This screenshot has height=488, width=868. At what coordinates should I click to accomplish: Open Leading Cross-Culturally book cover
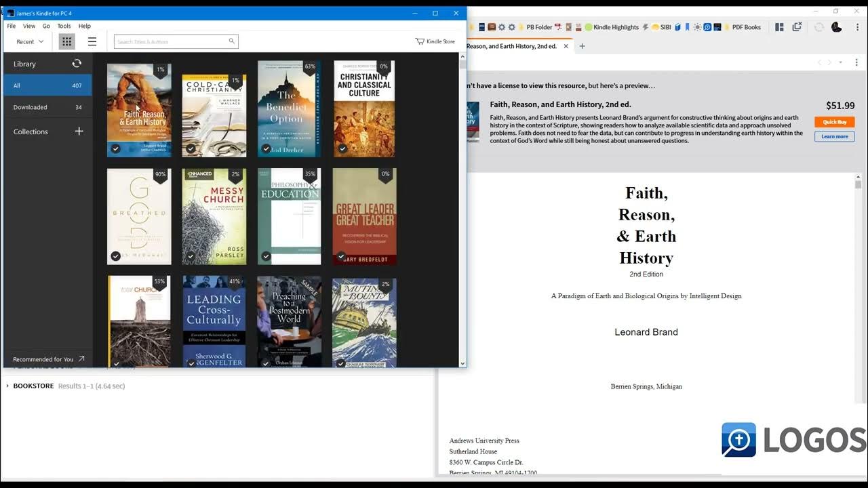click(214, 321)
